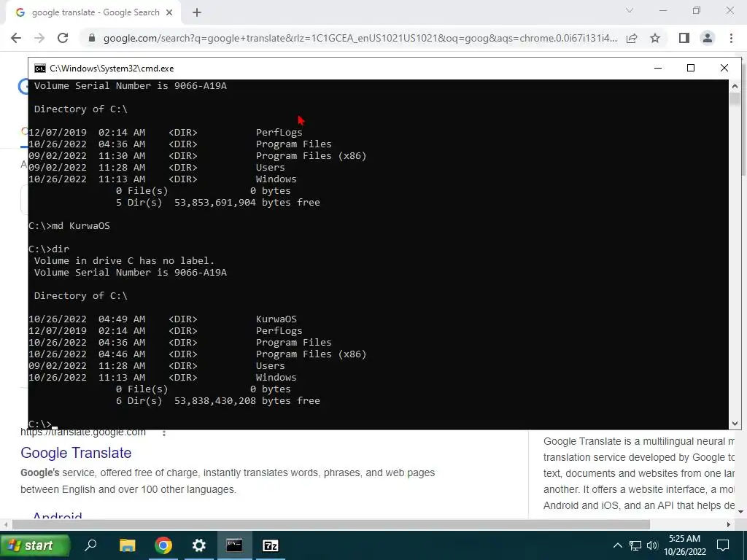Click the site lock icon in address bar
The image size is (747, 560).
pyautogui.click(x=92, y=38)
